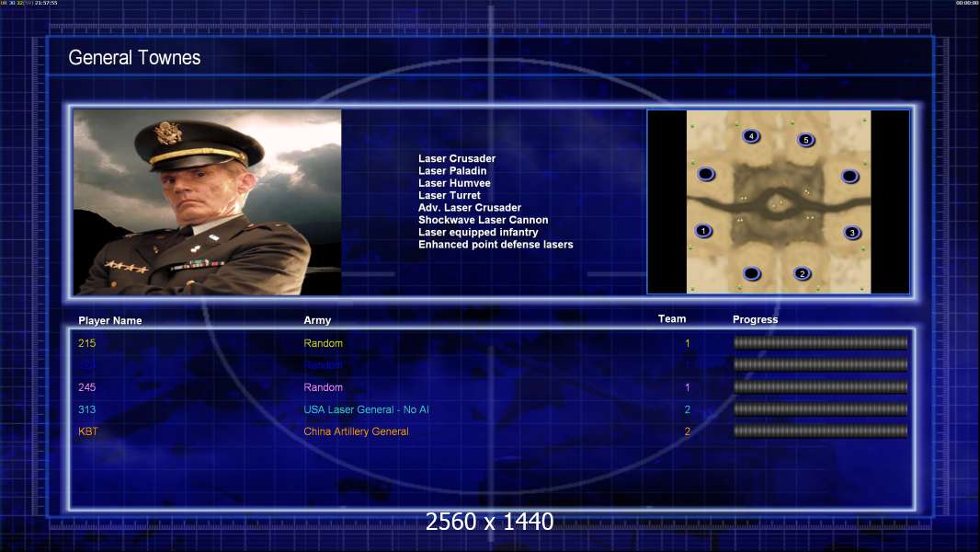Click the Progress column header

(x=755, y=319)
